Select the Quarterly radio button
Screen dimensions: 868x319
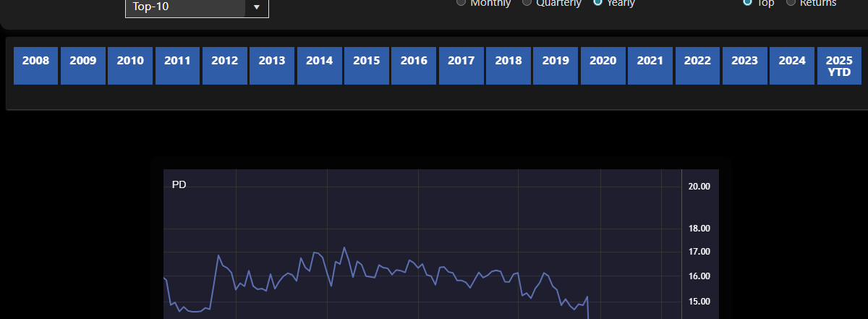(527, 2)
